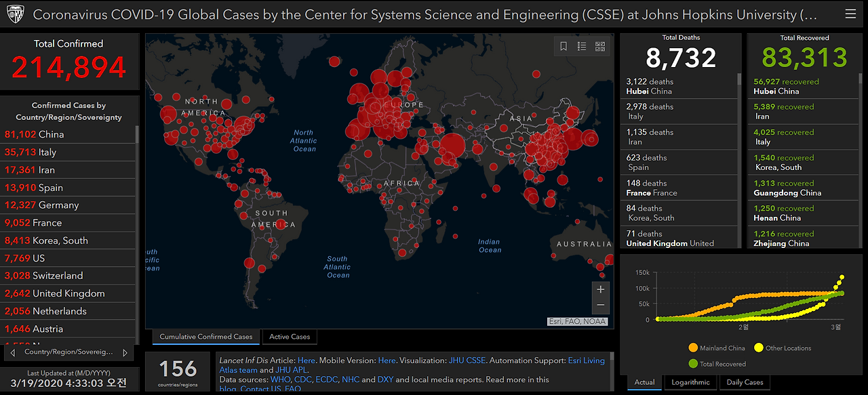Select 3,028 Switzerland row
Viewport: 868px width, 395px height.
pyautogui.click(x=68, y=275)
